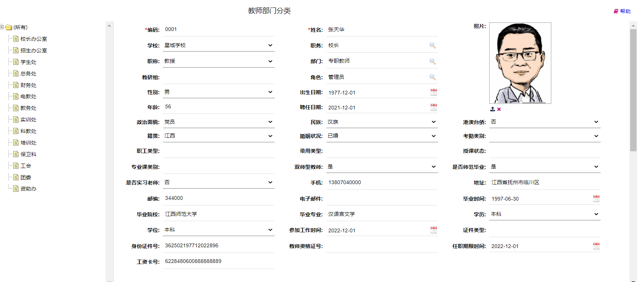The width and height of the screenshot is (644, 282).
Task: Open the 学历 dropdown
Action: coord(545,214)
